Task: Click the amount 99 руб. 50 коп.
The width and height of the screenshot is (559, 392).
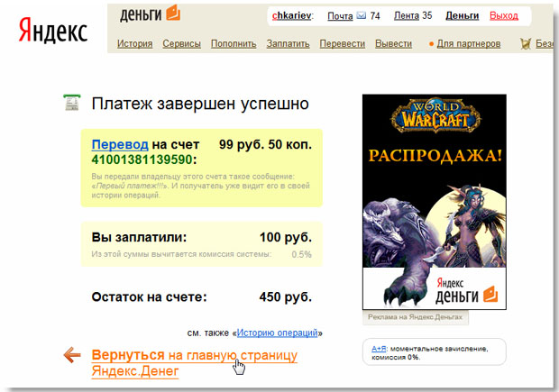Action: (265, 145)
